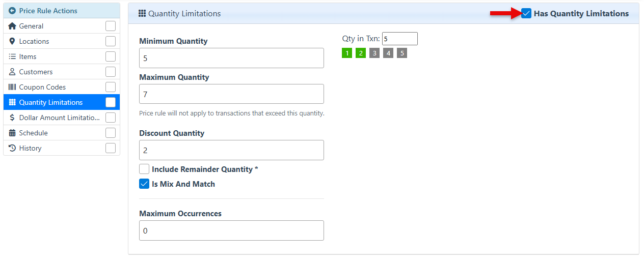Focus the Qty in Txn input box
The height and width of the screenshot is (261, 644).
[x=399, y=39]
